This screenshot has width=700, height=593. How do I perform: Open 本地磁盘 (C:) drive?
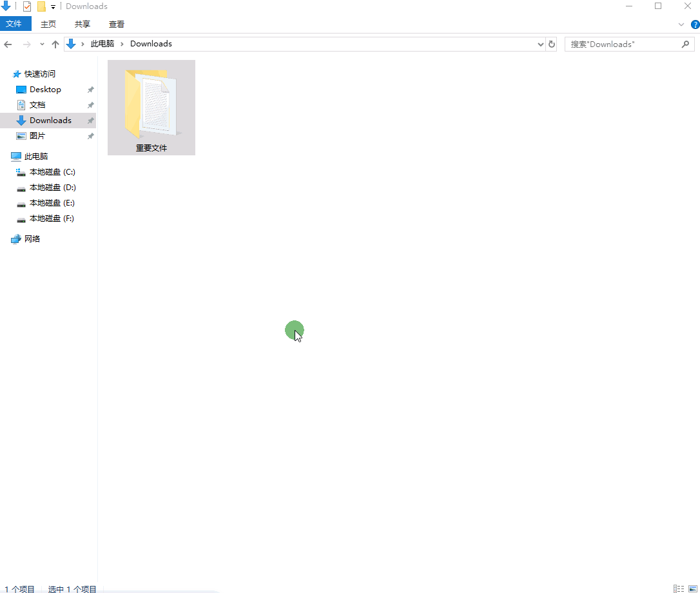52,172
